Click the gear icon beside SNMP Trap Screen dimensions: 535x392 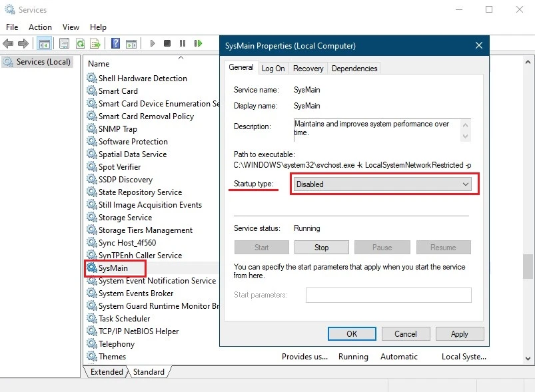(x=91, y=128)
